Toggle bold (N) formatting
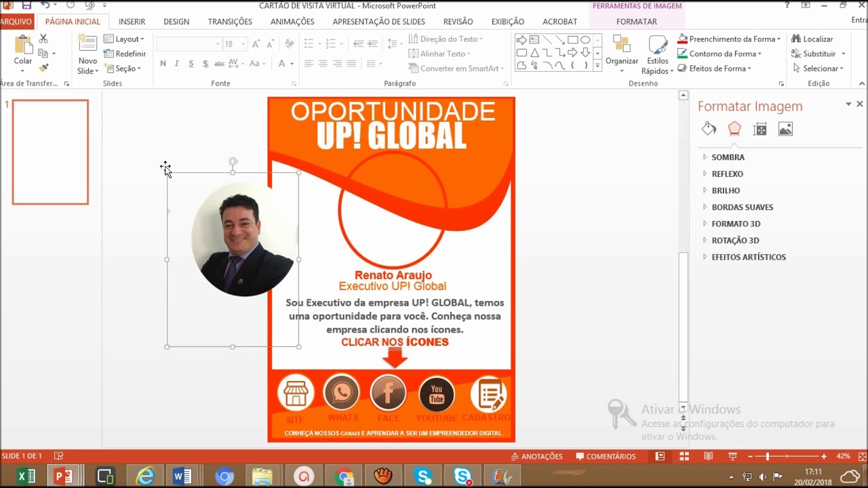This screenshot has height=488, width=868. (x=163, y=64)
